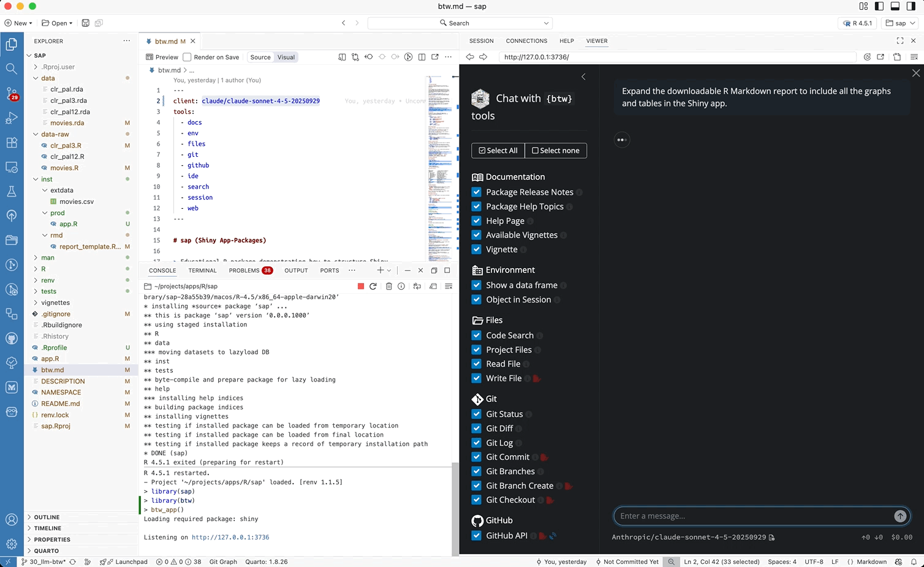Viewport: 924px width, 567px height.
Task: Switch to the CONNECTIONS tab
Action: coord(526,41)
